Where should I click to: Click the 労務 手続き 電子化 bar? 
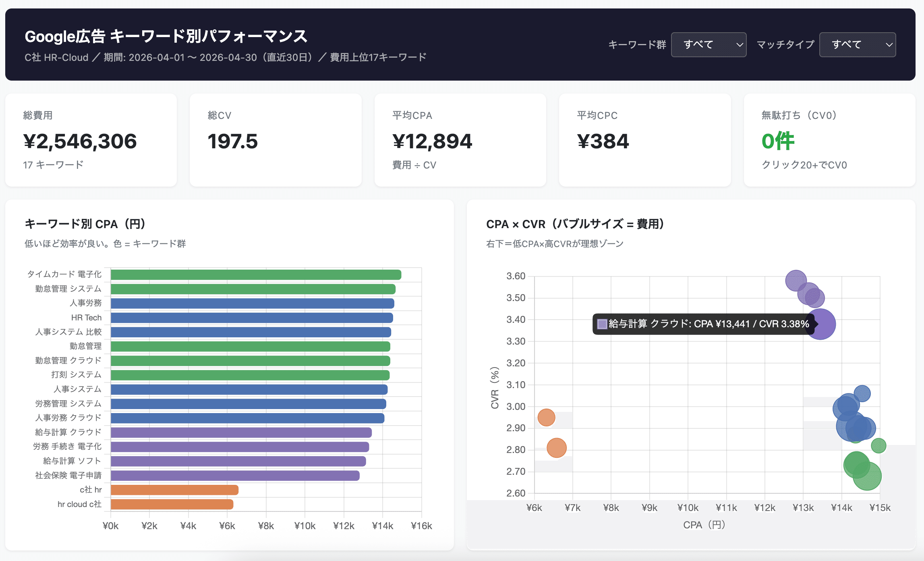(x=240, y=447)
